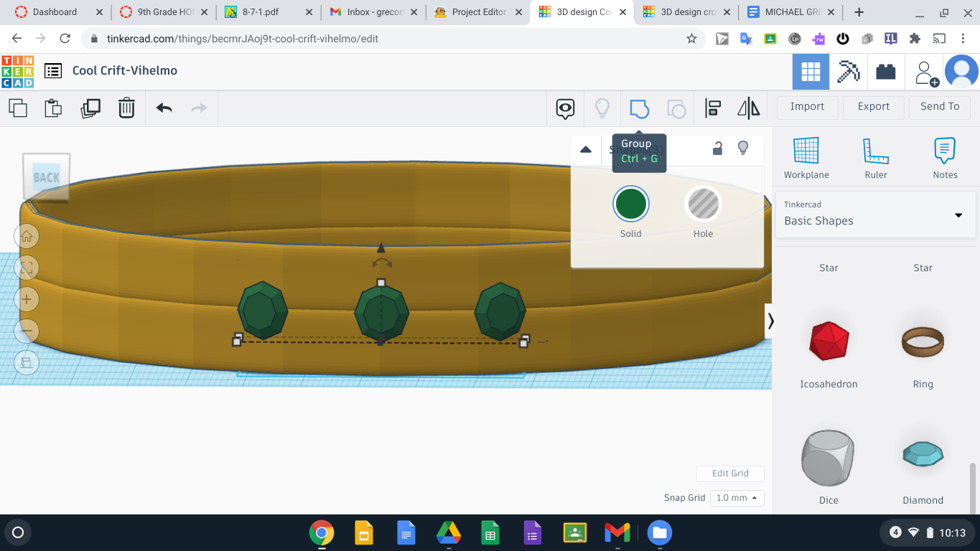Click the Ungroup icon
This screenshot has width=980, height=551.
click(676, 108)
